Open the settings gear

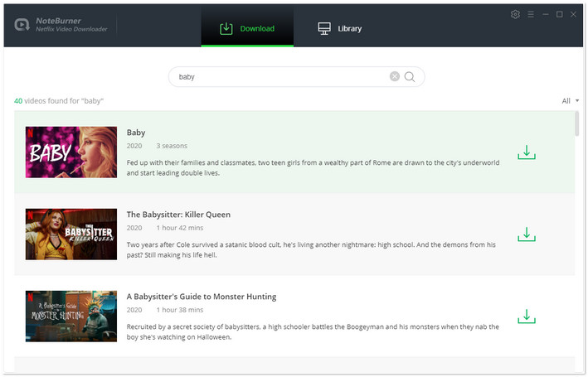coord(515,14)
